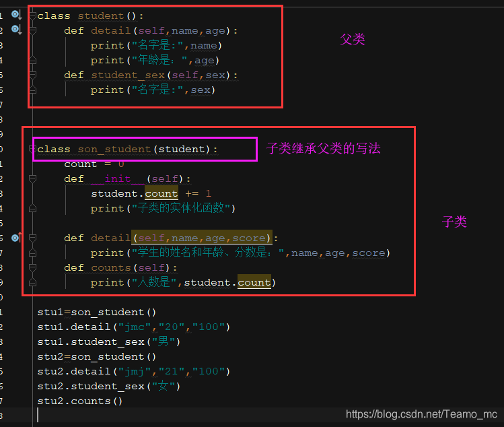Click the line stu2.detail("jmj","21","100")
The image size is (504, 427).
point(134,371)
